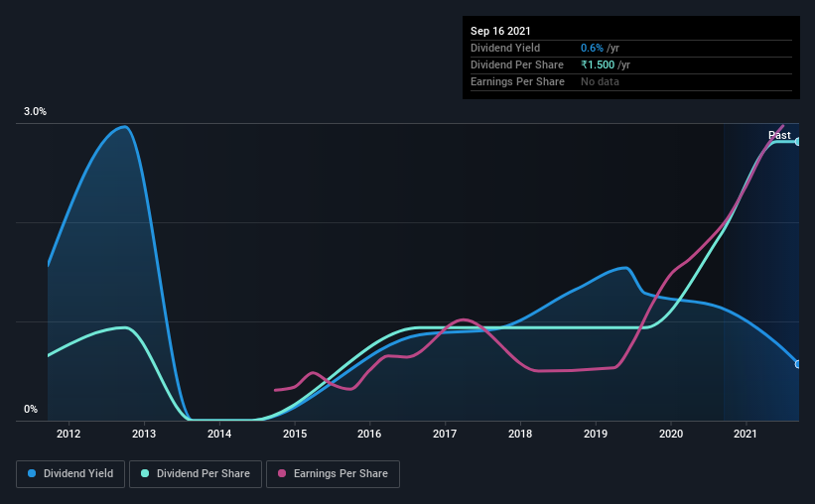Select the 2015 x-axis label

coord(295,434)
